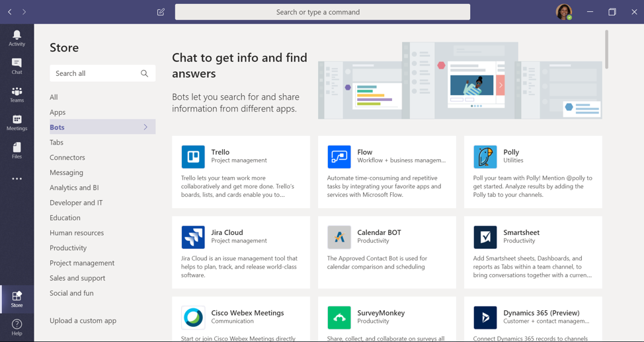
Task: Select the Project management category
Action: coord(82,263)
